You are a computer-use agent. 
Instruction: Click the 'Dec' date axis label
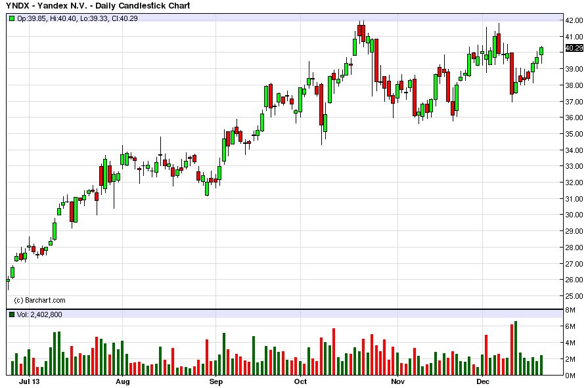coord(483,381)
